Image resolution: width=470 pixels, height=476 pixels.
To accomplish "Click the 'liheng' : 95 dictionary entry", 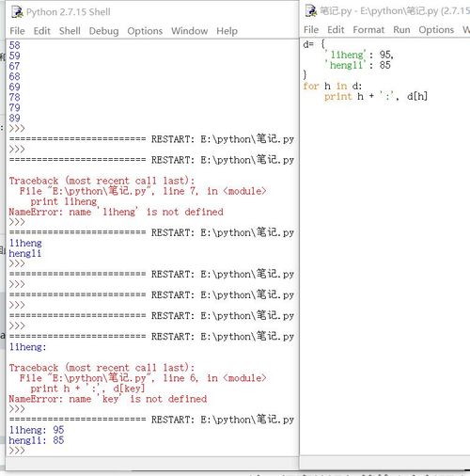I will pos(359,55).
